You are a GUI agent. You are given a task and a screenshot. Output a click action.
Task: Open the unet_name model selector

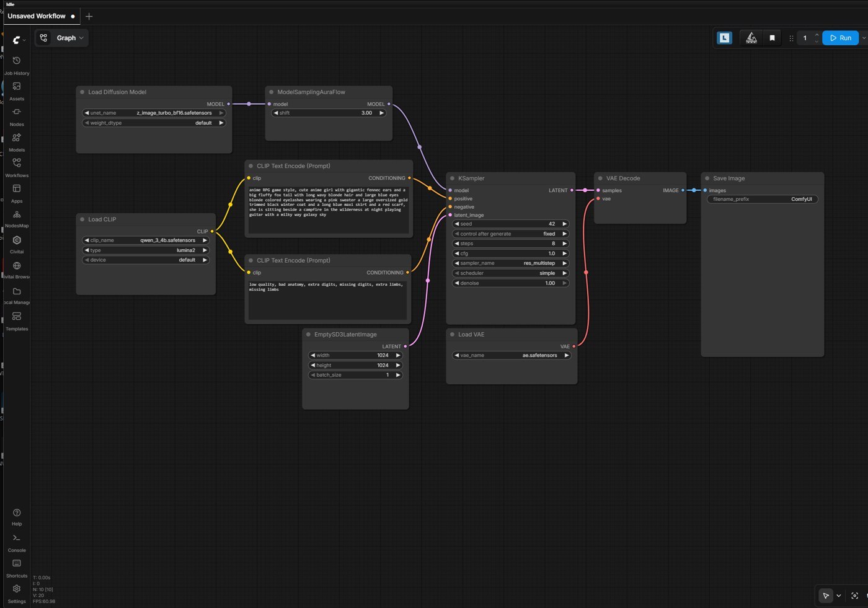click(x=154, y=113)
